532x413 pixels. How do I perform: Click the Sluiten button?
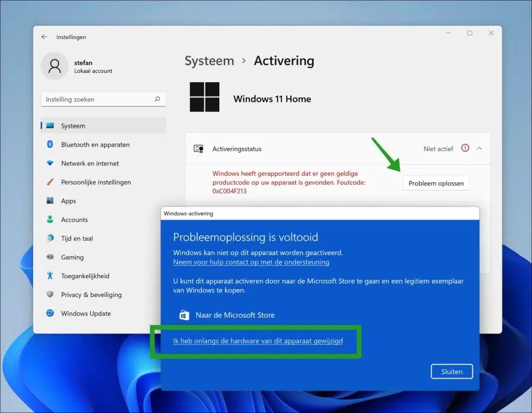pyautogui.click(x=452, y=372)
